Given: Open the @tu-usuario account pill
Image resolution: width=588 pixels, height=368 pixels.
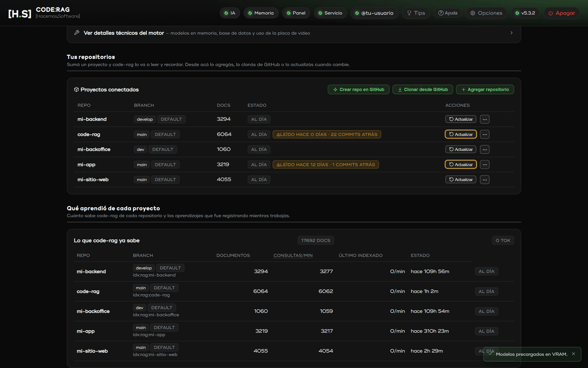Looking at the screenshot, I should coord(374,13).
